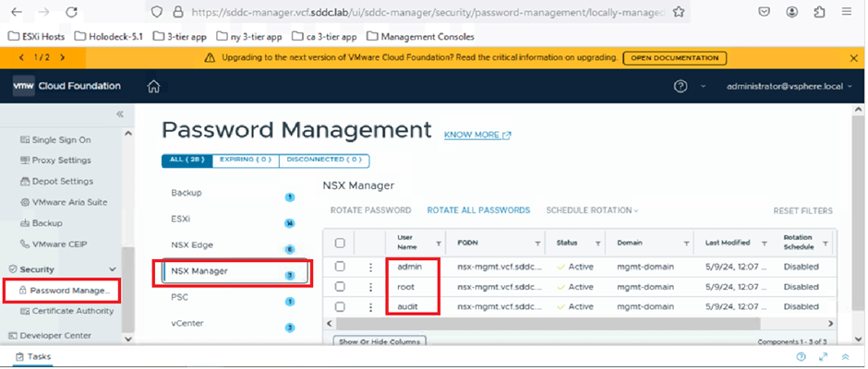Click Rotate All Passwords
Viewport: 868px width, 369px height.
tap(478, 210)
